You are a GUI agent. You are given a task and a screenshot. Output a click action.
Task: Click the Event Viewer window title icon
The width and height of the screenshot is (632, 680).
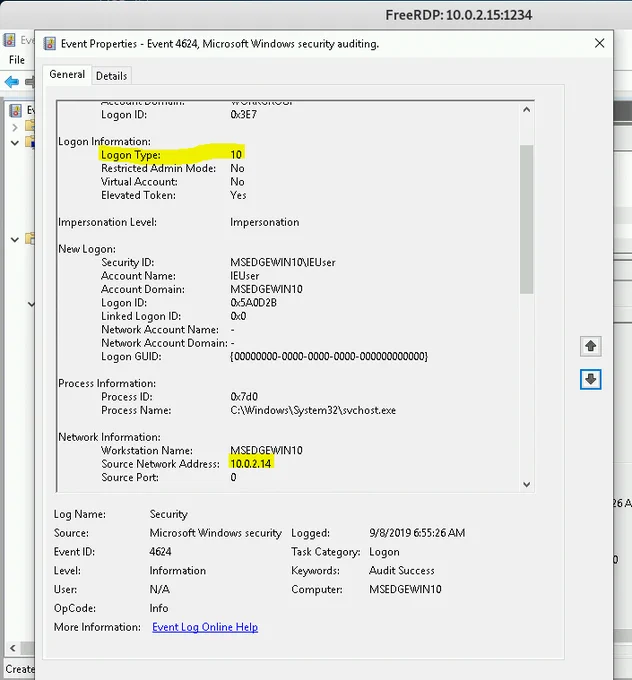point(10,40)
